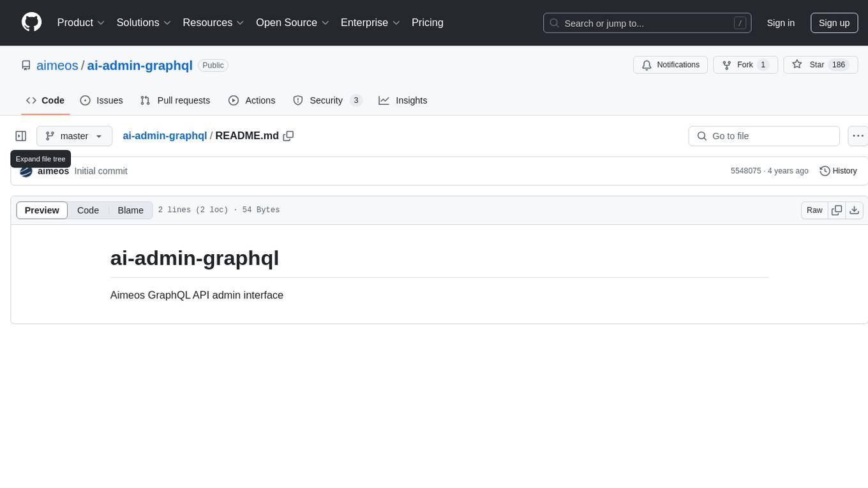Expand the Open Source menu

click(x=292, y=22)
